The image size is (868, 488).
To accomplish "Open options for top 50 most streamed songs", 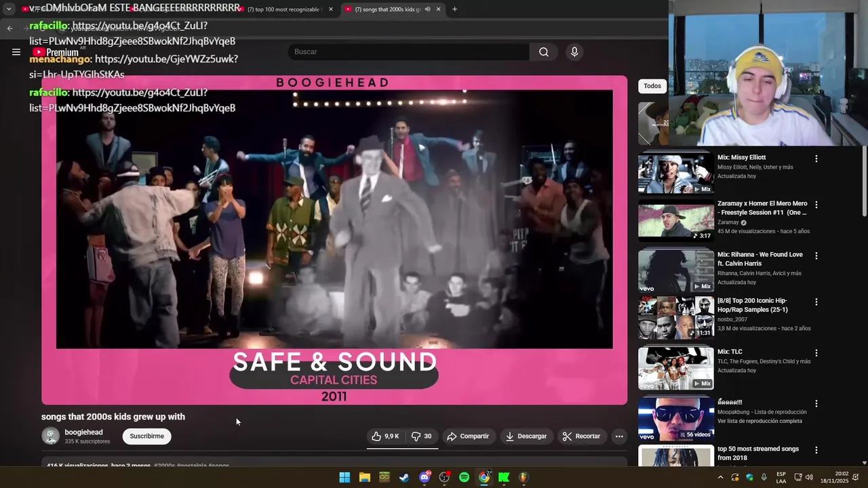I will tap(816, 450).
